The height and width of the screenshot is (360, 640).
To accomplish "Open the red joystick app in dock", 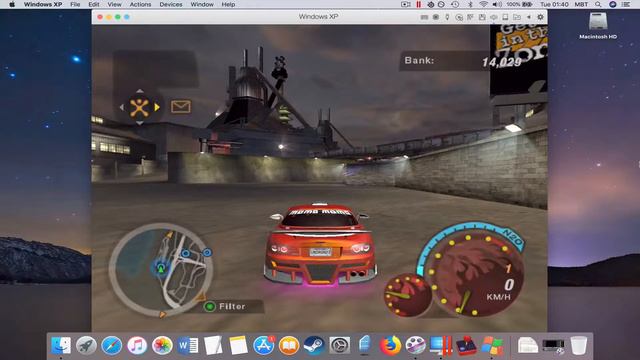I will (466, 345).
